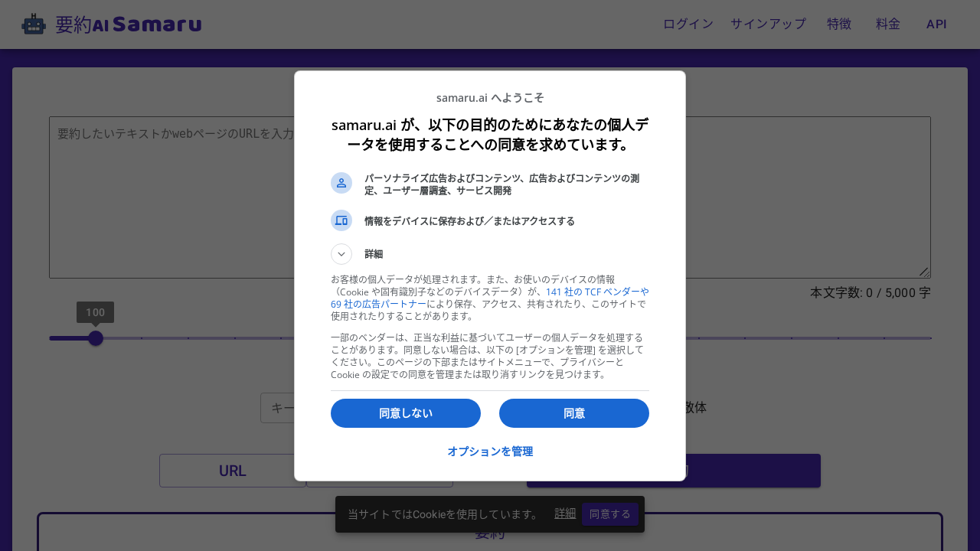This screenshot has width=980, height=551.
Task: Click 同意する in the cookie banner
Action: (x=609, y=514)
